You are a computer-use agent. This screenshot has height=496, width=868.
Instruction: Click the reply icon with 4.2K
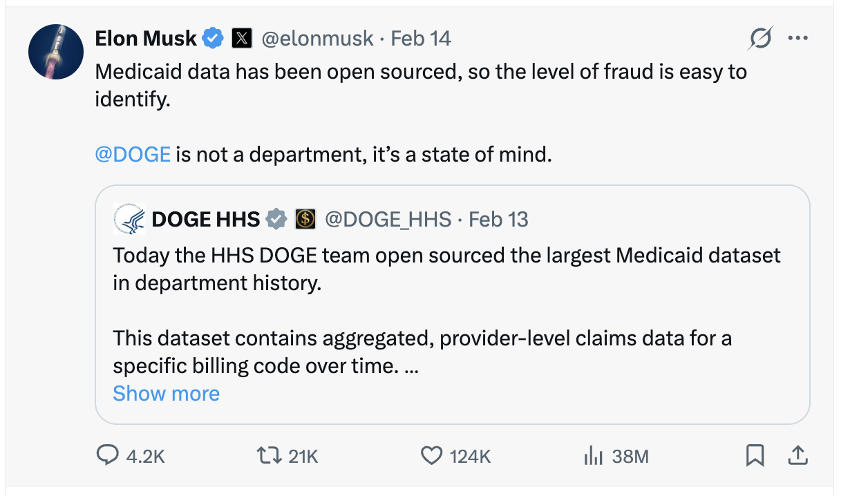(x=108, y=455)
